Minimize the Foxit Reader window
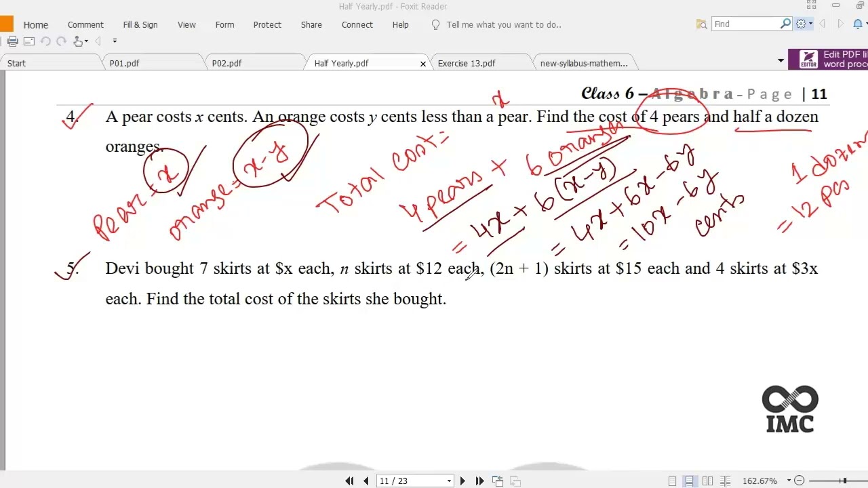The width and height of the screenshot is (868, 488). pyautogui.click(x=835, y=6)
